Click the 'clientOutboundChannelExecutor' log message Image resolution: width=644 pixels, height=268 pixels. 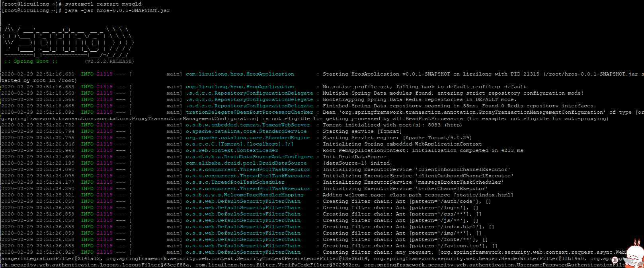point(418,176)
